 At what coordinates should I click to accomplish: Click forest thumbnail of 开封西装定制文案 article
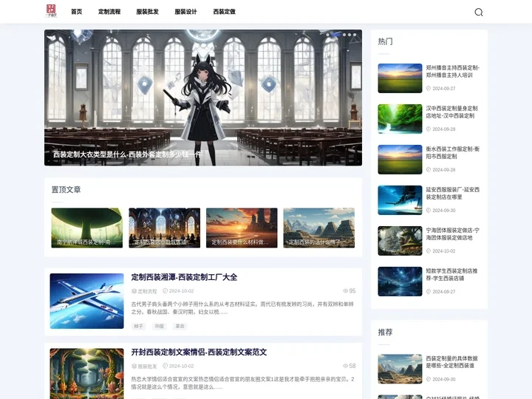coord(87,374)
